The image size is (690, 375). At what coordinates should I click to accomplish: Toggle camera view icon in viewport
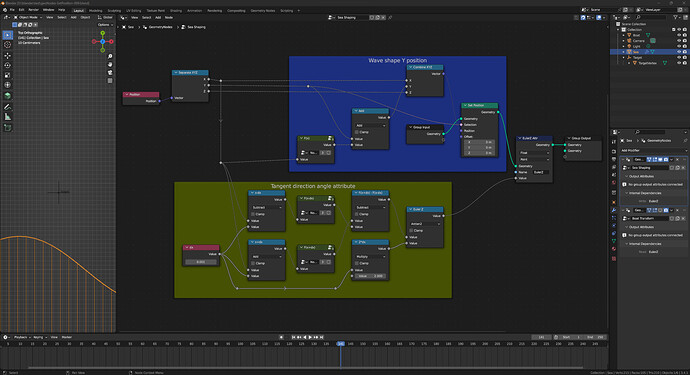110,72
